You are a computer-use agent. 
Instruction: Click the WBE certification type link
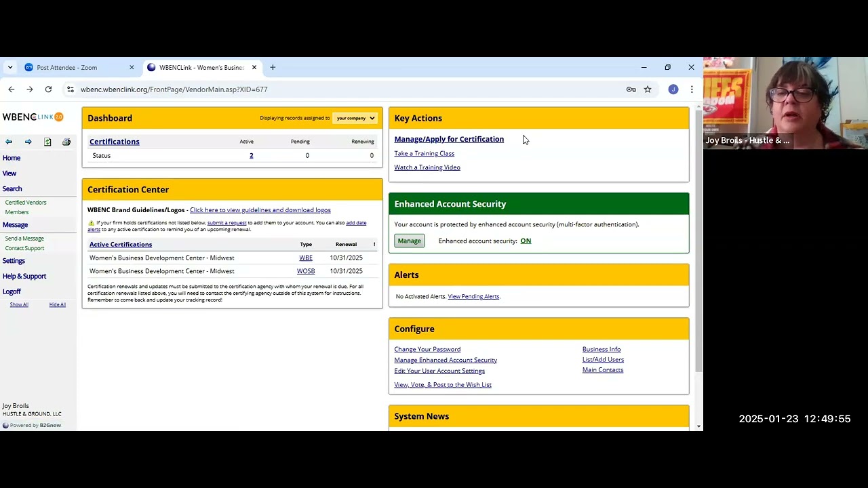pyautogui.click(x=306, y=258)
